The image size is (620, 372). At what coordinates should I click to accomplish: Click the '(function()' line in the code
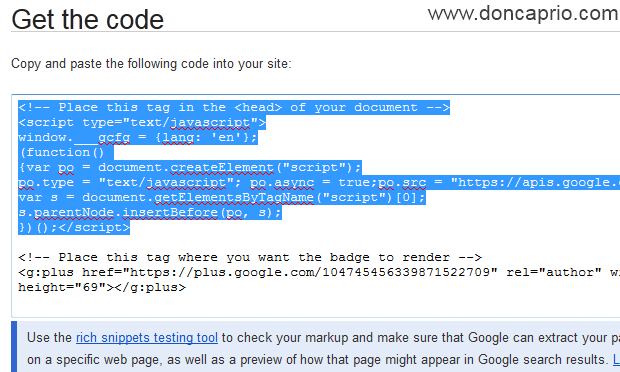pyautogui.click(x=62, y=153)
